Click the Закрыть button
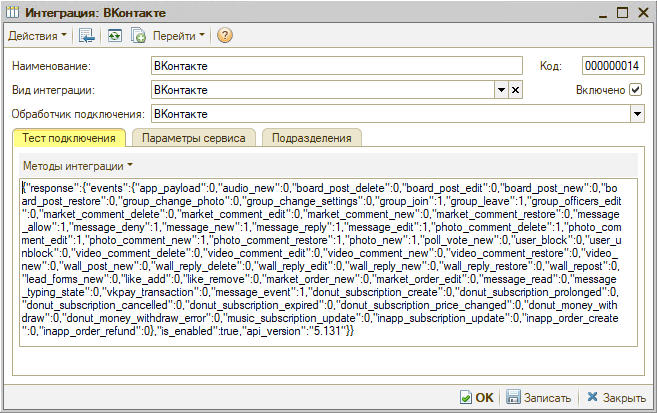This screenshot has height=413, width=657. click(x=616, y=398)
